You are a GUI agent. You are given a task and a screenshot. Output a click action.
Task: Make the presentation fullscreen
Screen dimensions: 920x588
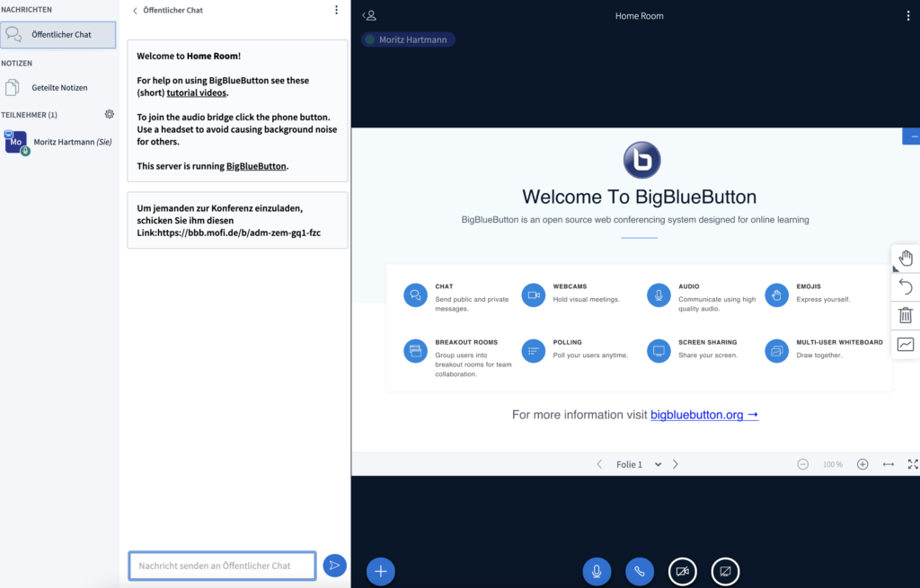(x=913, y=464)
